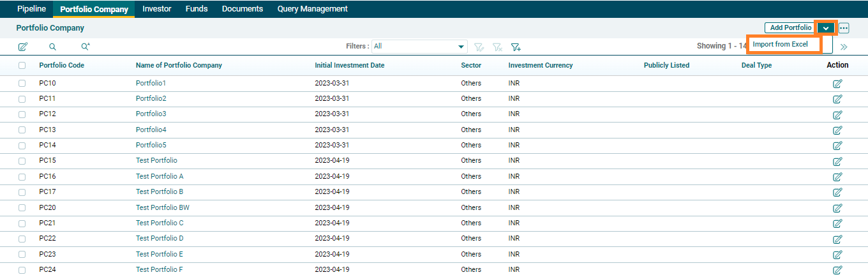Viewport: 868px width, 277px height.
Task: Click the magnifier search icon
Action: [x=52, y=47]
